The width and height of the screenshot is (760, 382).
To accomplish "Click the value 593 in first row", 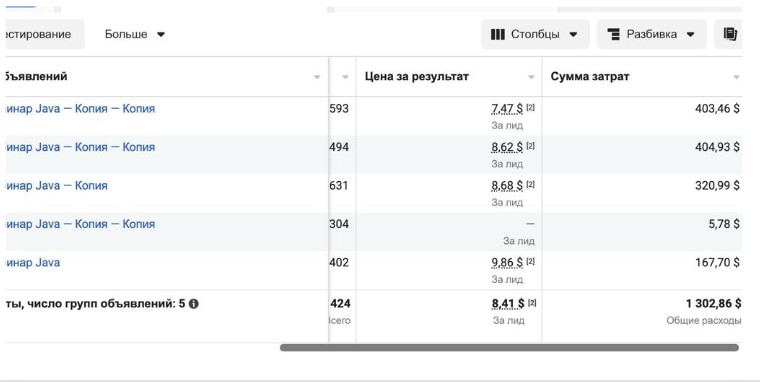I will pos(339,109).
